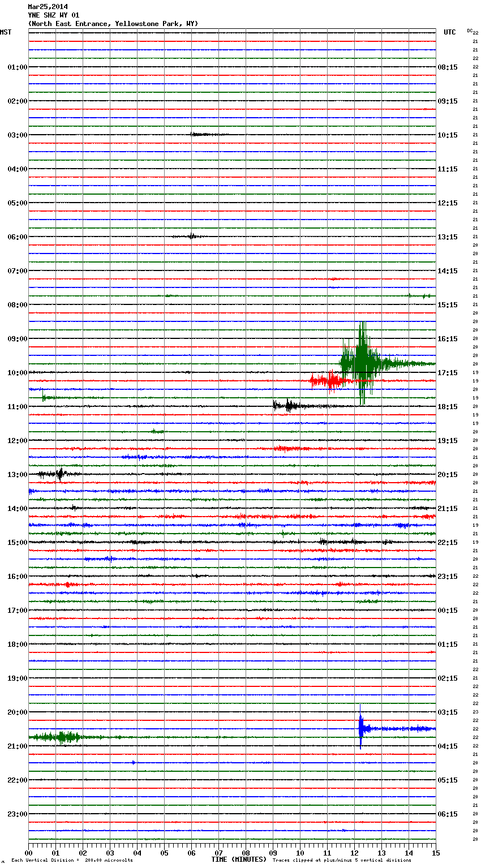Click the 12:15 UTC time label

(448, 203)
